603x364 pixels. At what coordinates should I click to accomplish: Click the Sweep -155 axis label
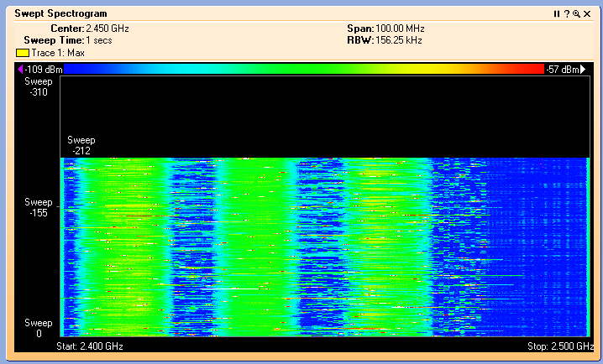click(x=39, y=207)
